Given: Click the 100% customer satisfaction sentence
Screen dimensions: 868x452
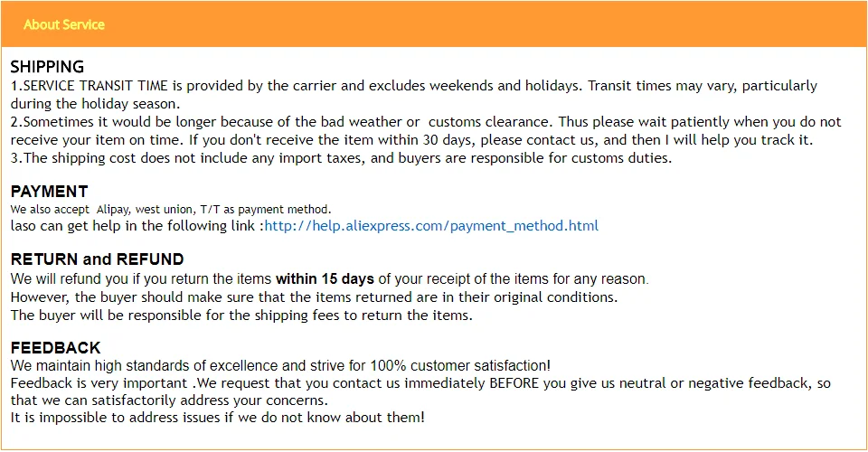Looking at the screenshot, I should click(280, 365).
